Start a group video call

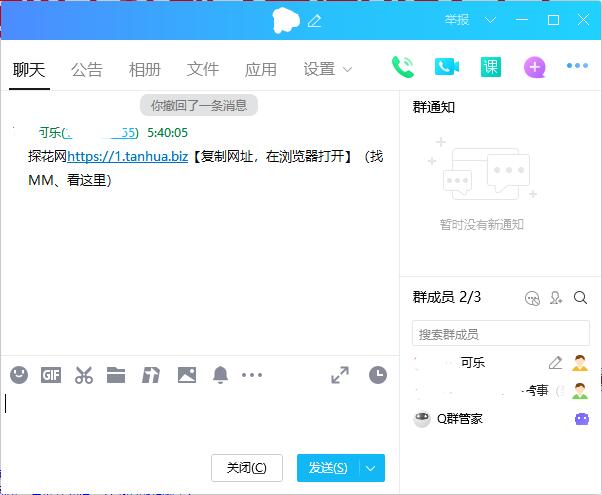(446, 67)
